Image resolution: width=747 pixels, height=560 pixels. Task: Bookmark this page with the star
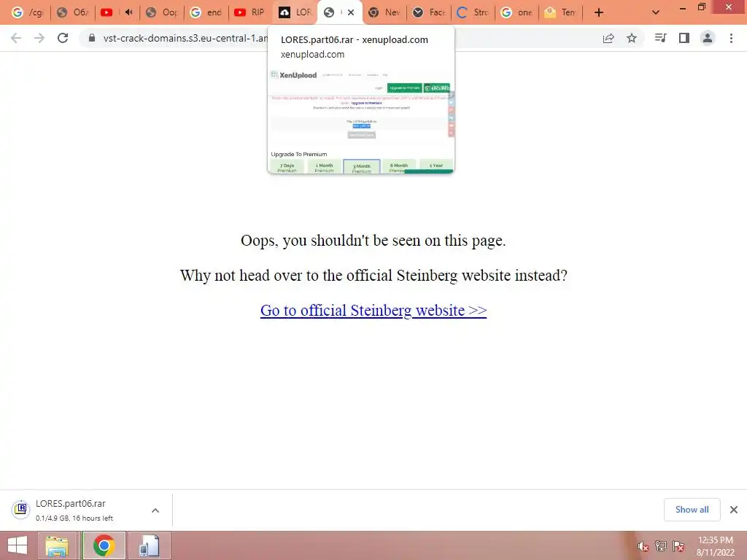click(632, 38)
